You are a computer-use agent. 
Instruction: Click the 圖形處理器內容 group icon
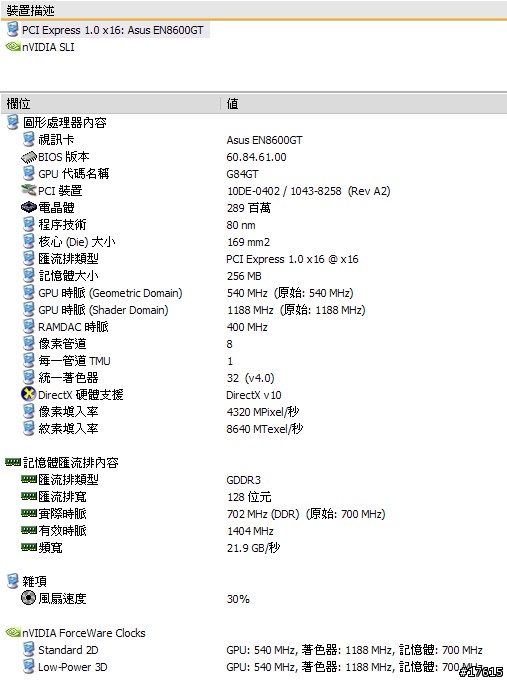pos(13,122)
